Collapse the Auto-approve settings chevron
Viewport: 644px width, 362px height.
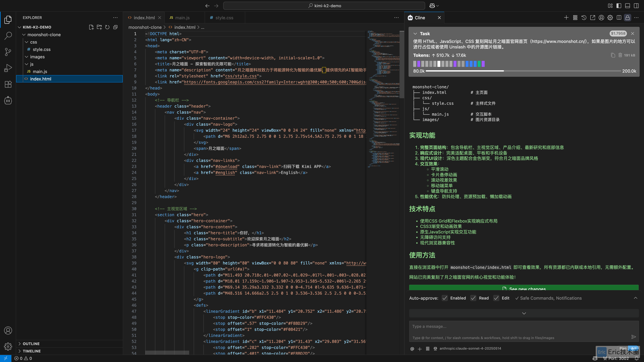tap(635, 298)
